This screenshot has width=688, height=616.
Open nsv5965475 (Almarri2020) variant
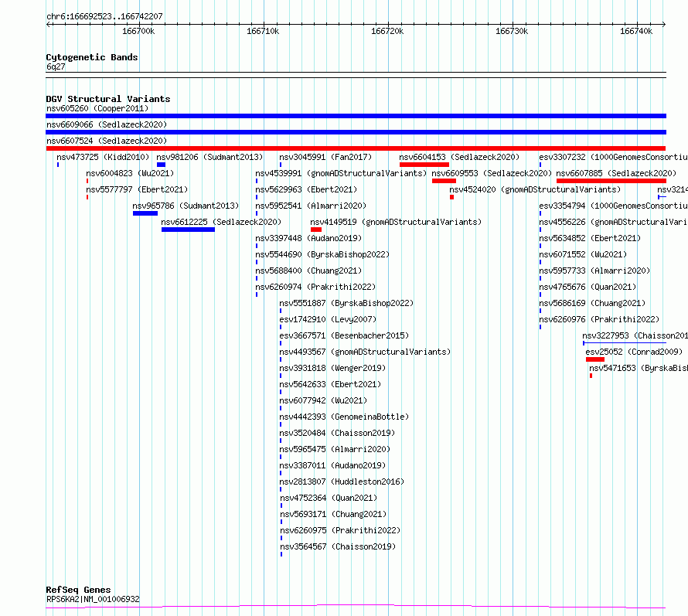point(335,449)
